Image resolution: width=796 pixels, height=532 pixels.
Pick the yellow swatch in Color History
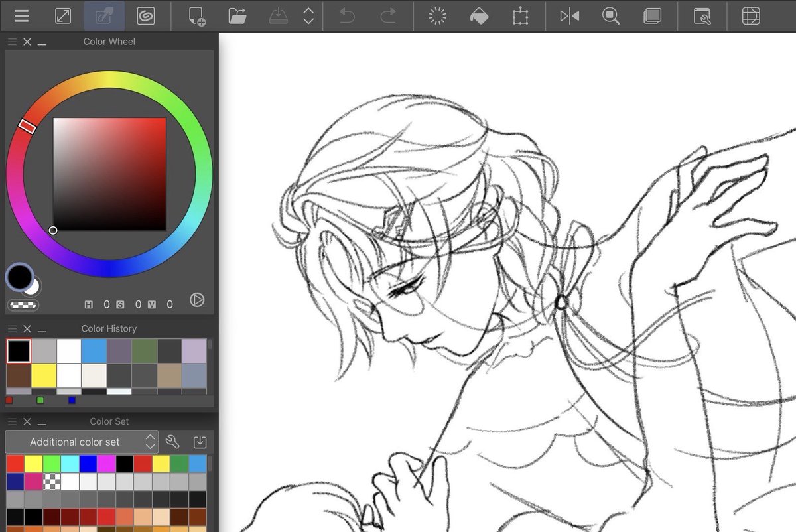44,375
